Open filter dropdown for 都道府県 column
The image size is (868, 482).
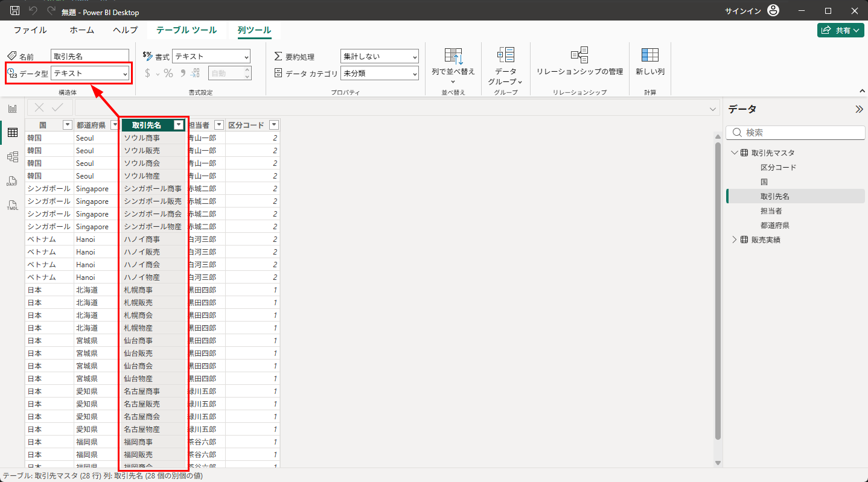114,125
